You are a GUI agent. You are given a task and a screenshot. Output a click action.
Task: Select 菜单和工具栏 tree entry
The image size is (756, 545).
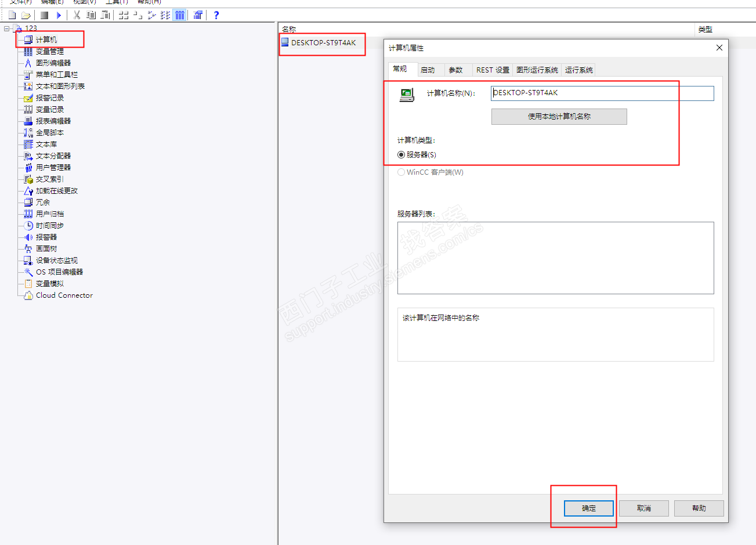pos(57,74)
